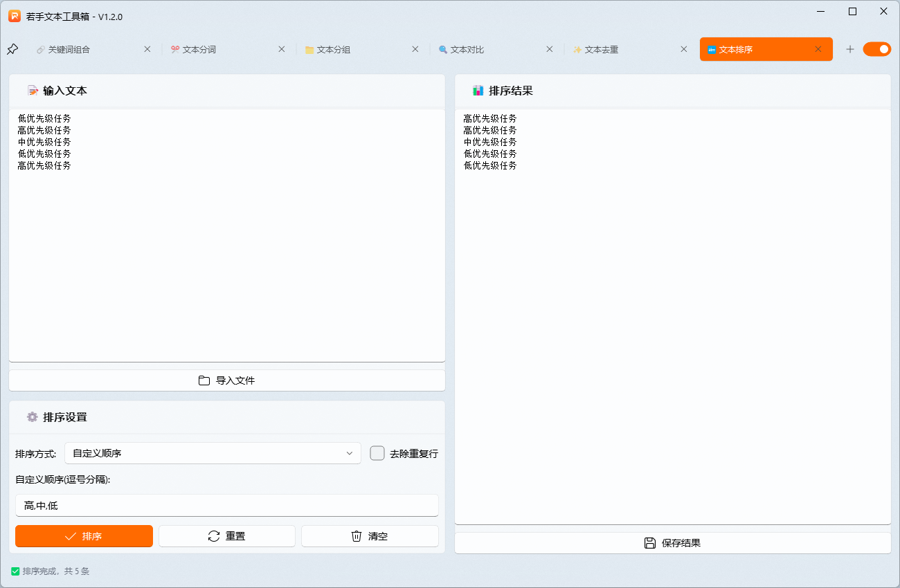This screenshot has height=588, width=900.
Task: Click the plus button to add a new tab
Action: (x=850, y=49)
